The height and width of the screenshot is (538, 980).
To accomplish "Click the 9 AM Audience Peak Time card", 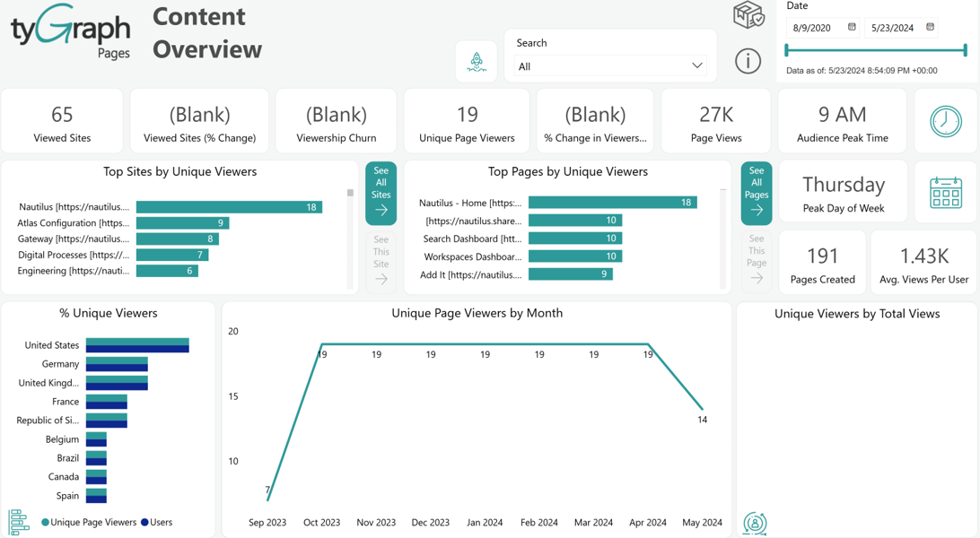I will (x=842, y=121).
